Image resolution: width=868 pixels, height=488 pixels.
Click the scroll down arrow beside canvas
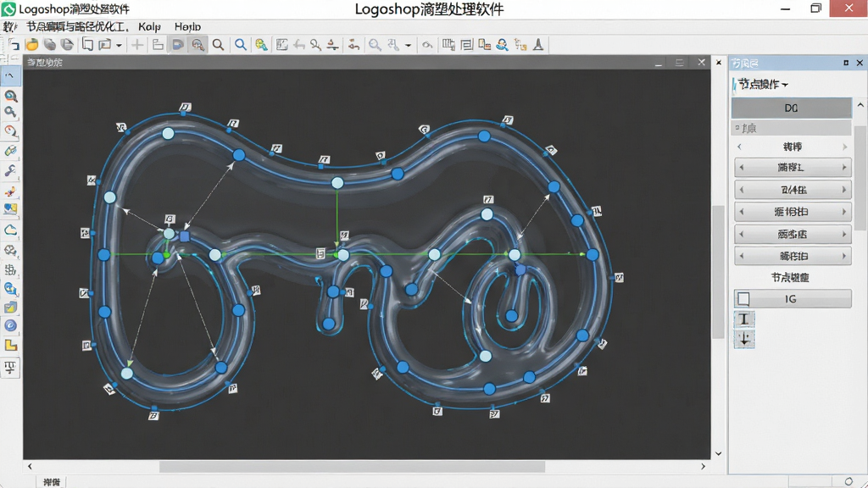(718, 453)
